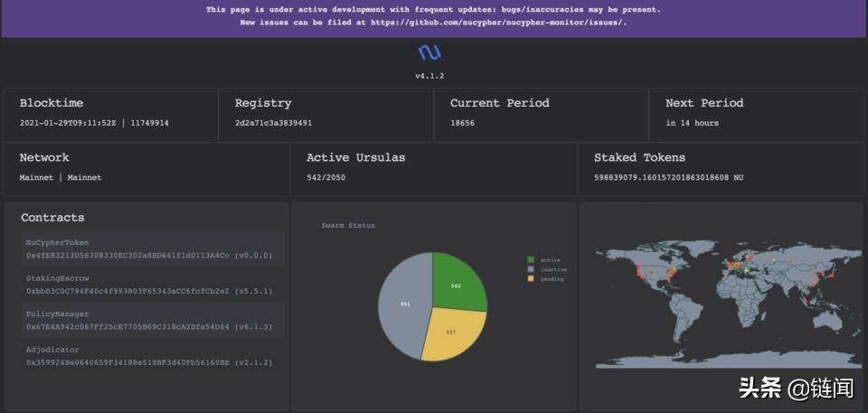Click the Current Period card heading

click(x=500, y=103)
